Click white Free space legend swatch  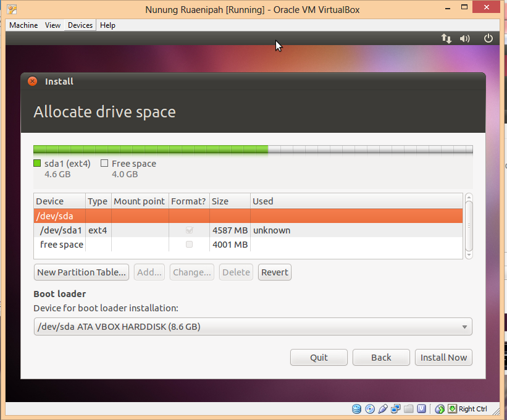(x=104, y=163)
